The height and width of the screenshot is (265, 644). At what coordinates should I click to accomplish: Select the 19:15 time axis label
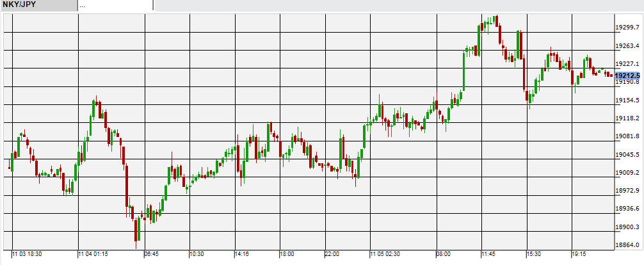coord(579,254)
